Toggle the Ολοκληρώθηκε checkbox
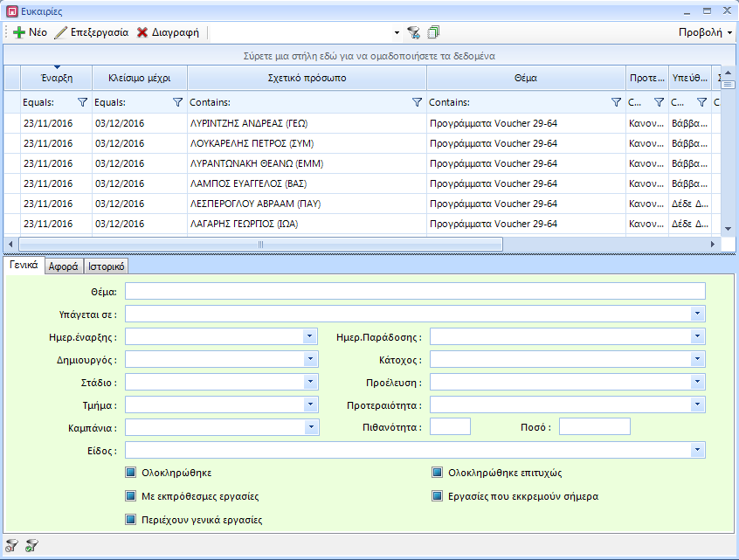This screenshot has height=560, width=739. [x=131, y=473]
